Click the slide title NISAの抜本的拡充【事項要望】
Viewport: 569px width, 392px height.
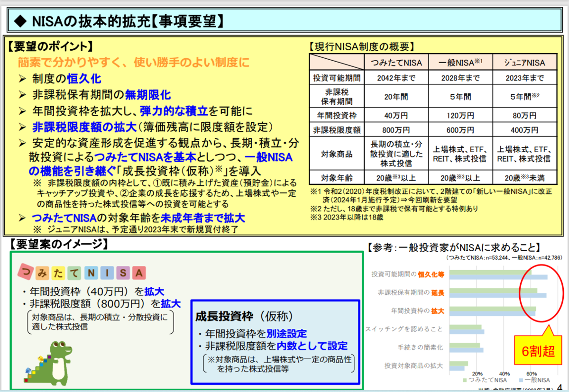[x=119, y=21]
